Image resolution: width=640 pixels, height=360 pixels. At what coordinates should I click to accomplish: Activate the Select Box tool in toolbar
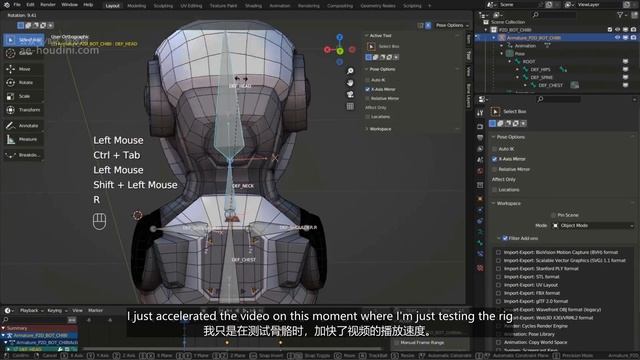coord(24,40)
